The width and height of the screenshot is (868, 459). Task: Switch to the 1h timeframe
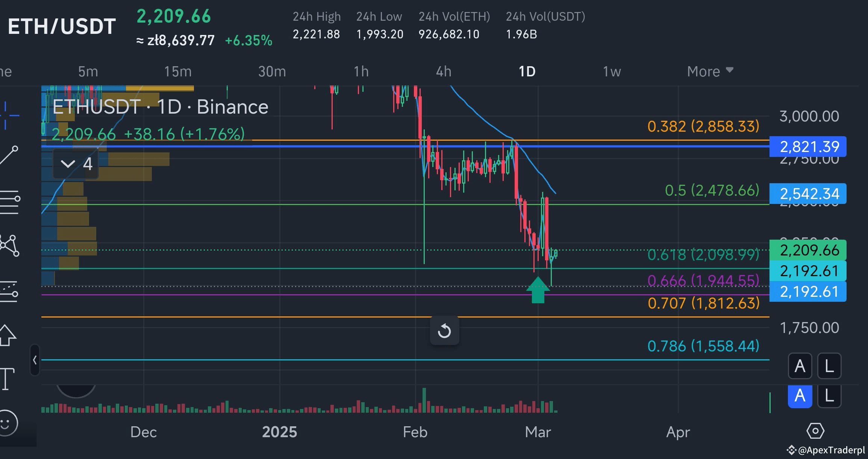coord(361,71)
